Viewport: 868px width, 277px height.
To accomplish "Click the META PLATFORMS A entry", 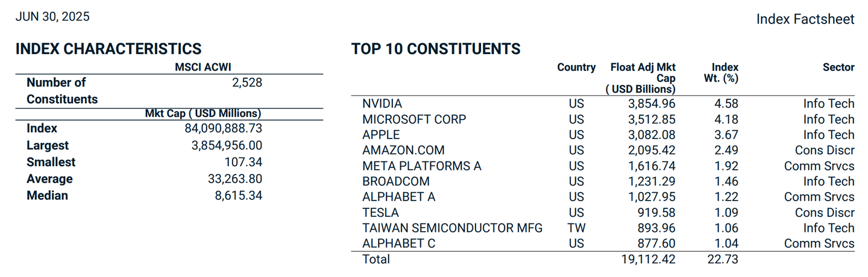I will click(422, 166).
